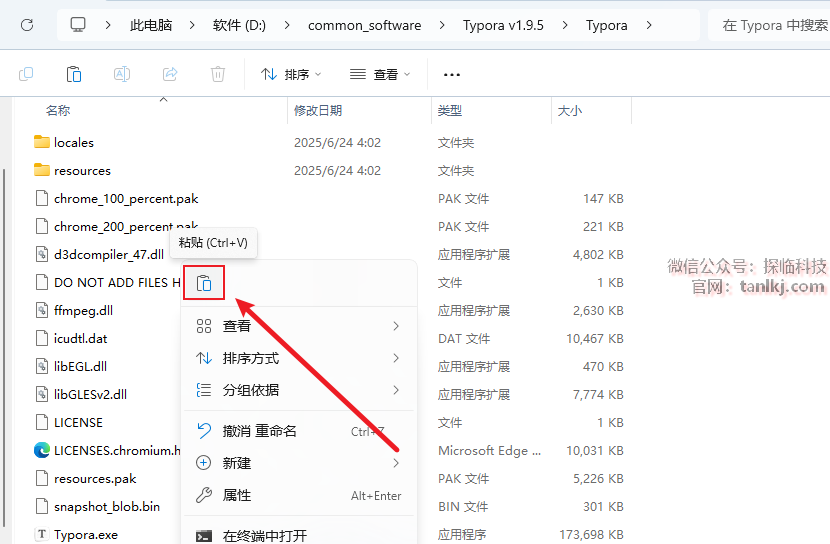830x544 pixels.
Task: Select the locales folder name
Action: (x=74, y=142)
